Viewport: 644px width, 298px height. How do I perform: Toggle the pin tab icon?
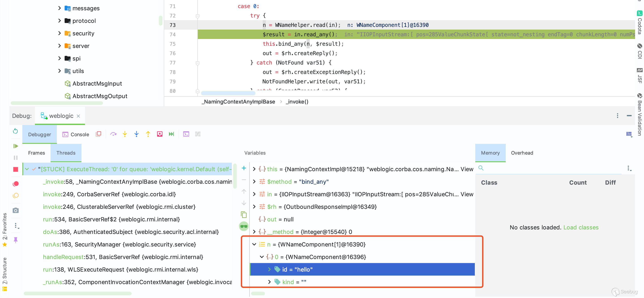coord(15,240)
